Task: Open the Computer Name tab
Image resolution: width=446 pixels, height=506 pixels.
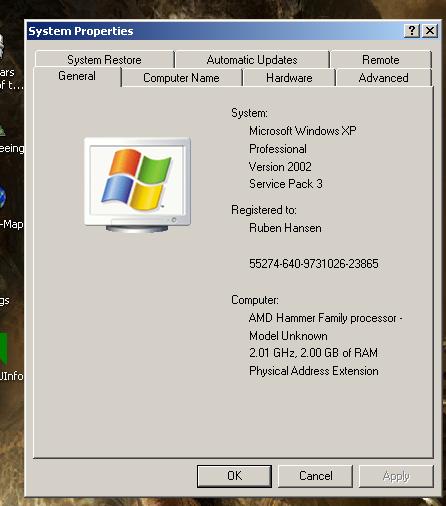Action: click(181, 78)
